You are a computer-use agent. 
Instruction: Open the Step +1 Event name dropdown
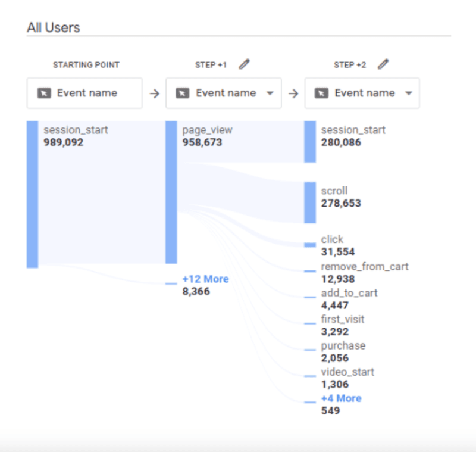click(x=269, y=93)
